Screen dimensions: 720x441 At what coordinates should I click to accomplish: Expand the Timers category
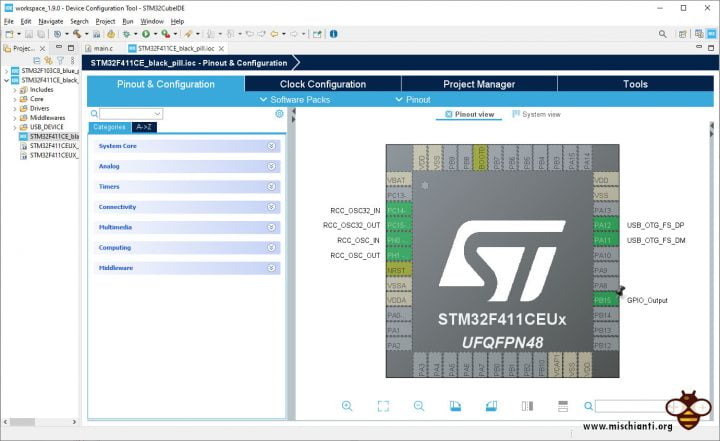[187, 187]
